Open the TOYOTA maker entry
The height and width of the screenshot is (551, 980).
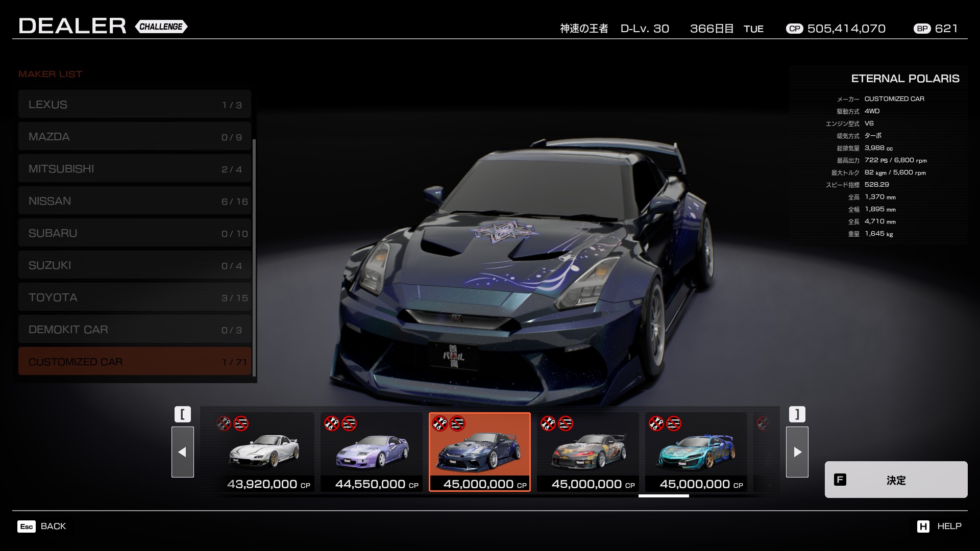tap(135, 297)
